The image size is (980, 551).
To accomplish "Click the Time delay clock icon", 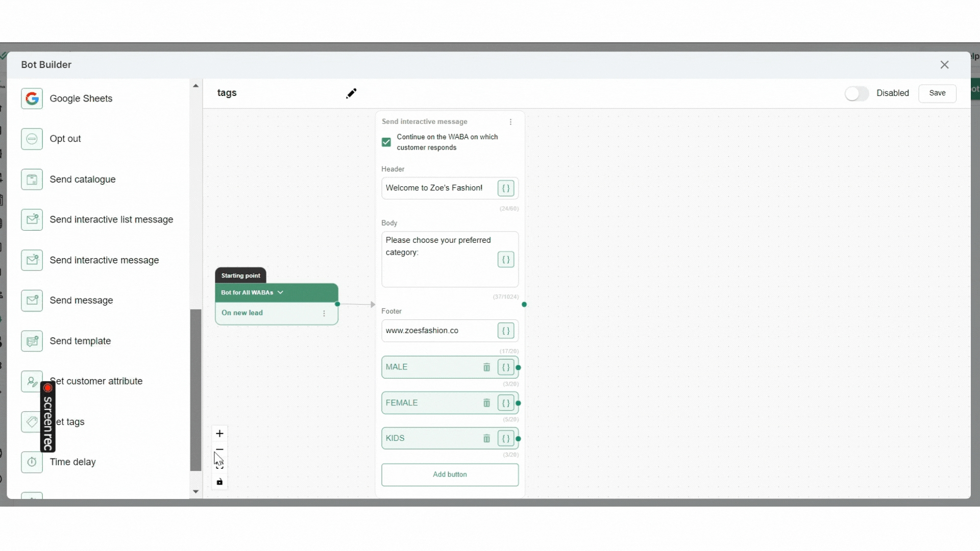I will coord(32,462).
